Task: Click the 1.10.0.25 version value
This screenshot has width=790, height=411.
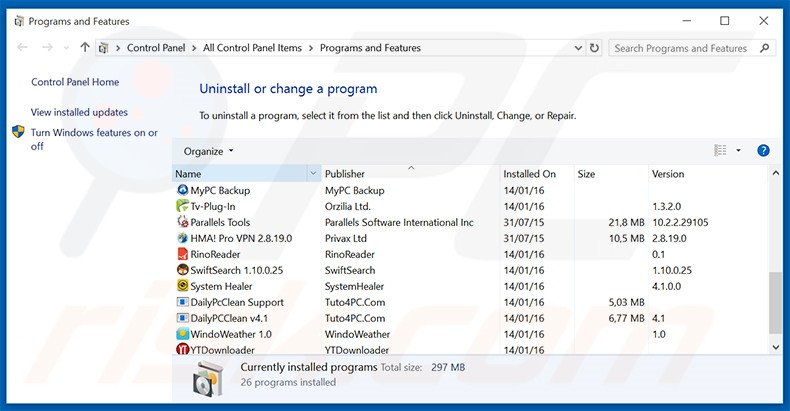Action: 672,270
